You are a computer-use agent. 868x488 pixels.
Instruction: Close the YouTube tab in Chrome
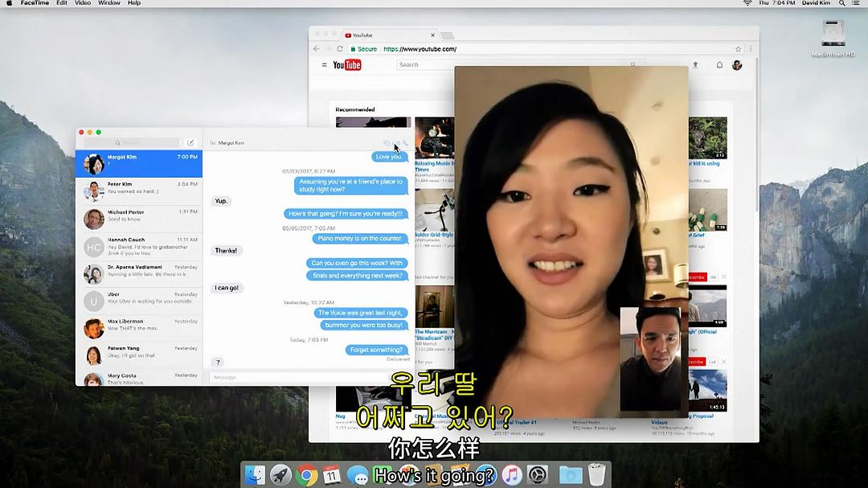coord(433,35)
